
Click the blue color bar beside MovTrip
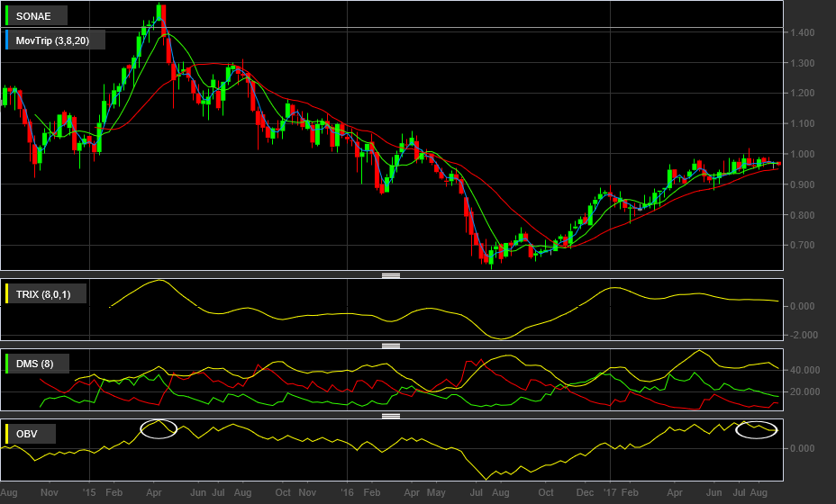[7, 40]
